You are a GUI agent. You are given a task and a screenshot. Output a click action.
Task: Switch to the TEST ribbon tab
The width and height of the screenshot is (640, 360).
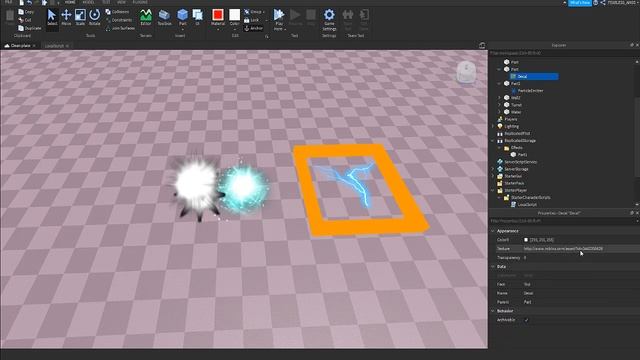(106, 2)
